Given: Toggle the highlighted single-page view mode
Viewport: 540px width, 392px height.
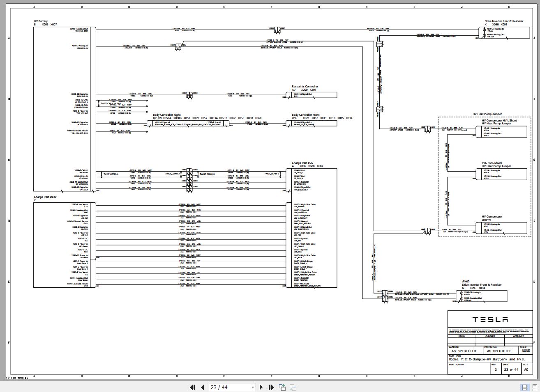Looking at the screenshot, I should [x=525, y=387].
